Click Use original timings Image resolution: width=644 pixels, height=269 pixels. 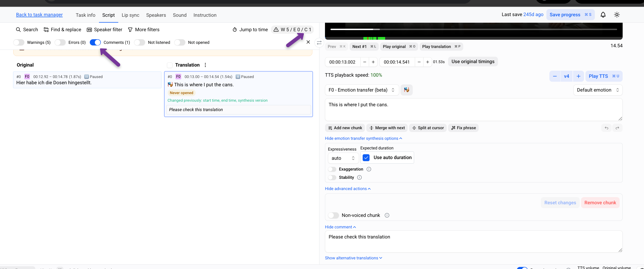(x=473, y=62)
